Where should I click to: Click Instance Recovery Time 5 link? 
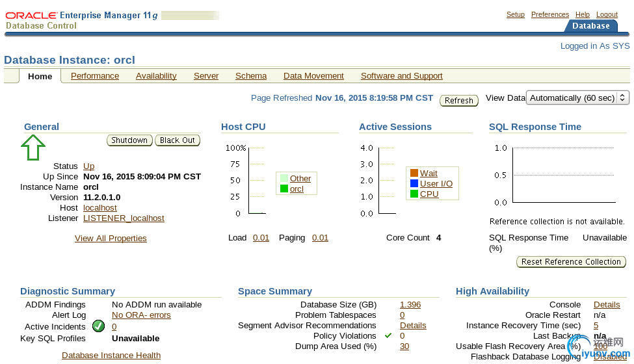click(x=596, y=325)
